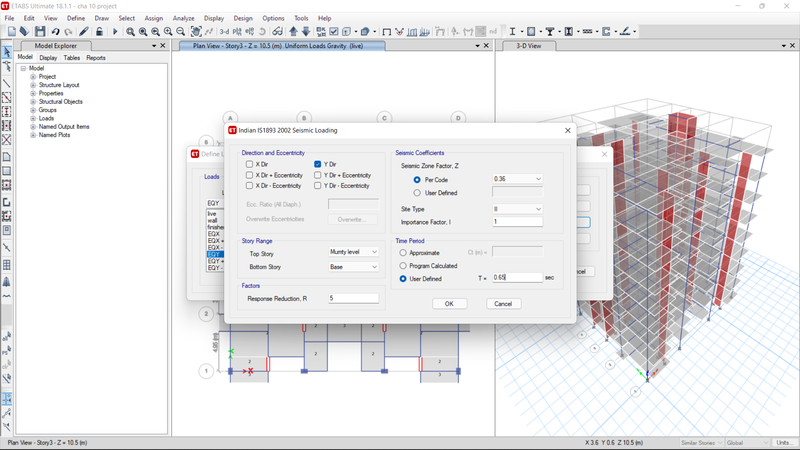Viewport: 800px width, 450px height.
Task: Click the glasses object shrink toggle icon
Action: point(277,32)
